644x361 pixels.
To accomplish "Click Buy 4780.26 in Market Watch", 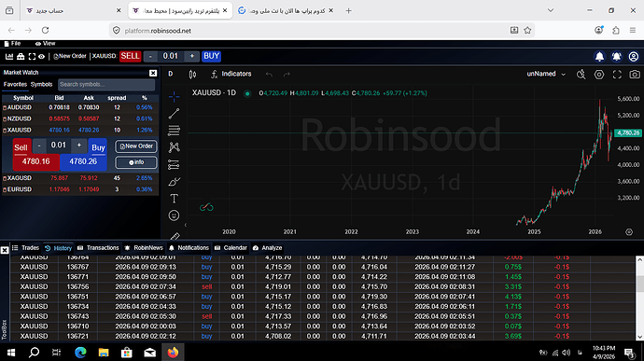I will [83, 161].
